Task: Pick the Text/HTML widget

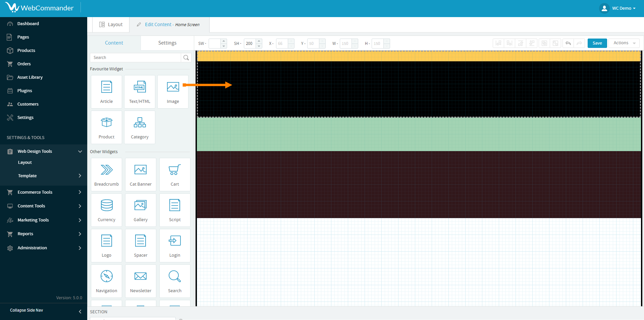Action: (x=140, y=92)
